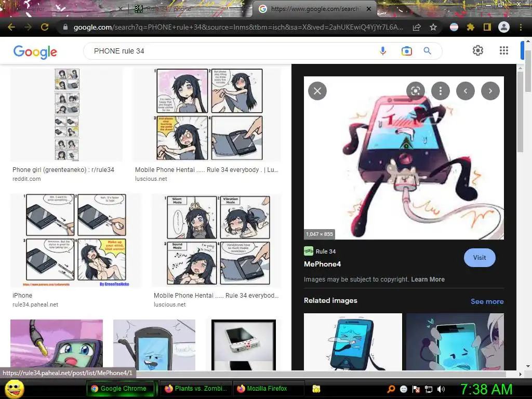Open the Learn More copyright link

tap(428, 279)
